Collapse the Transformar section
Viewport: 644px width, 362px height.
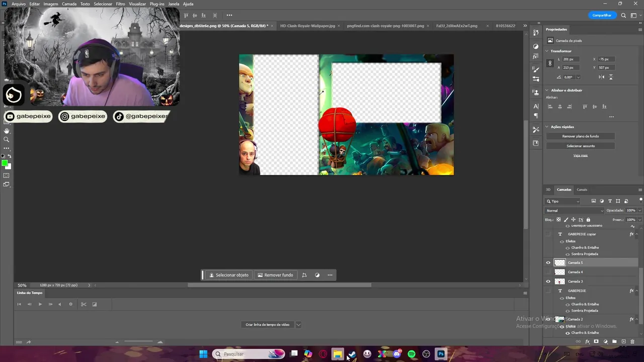click(x=547, y=51)
